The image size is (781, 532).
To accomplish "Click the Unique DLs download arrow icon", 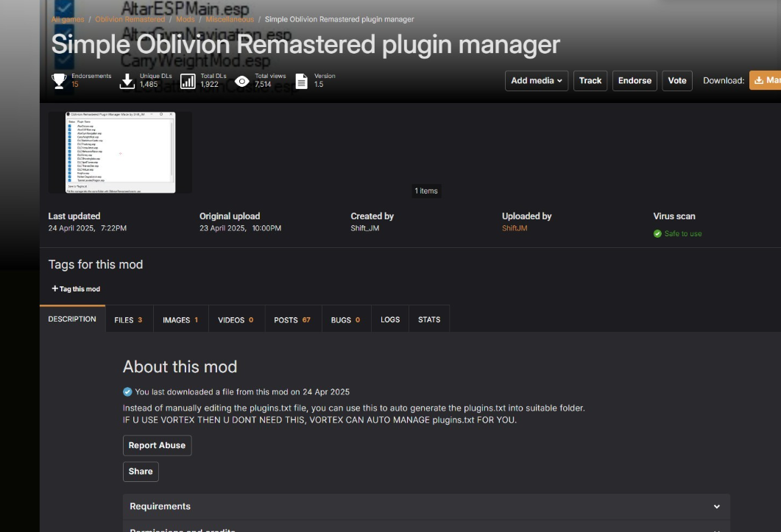I will [127, 81].
